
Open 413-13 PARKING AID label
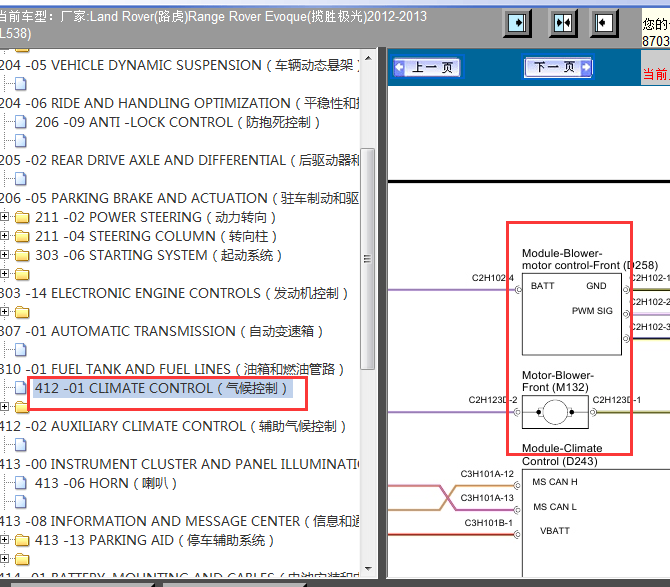(x=155, y=540)
